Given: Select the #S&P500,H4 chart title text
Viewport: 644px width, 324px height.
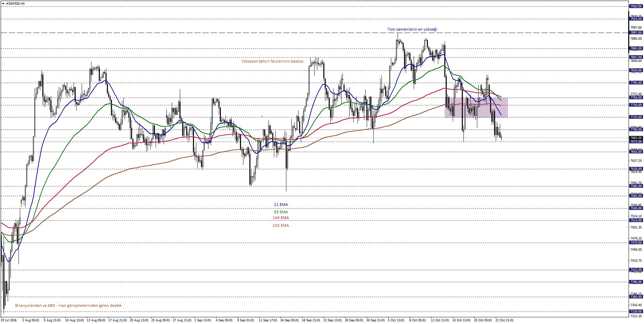Looking at the screenshot, I should (15, 4).
